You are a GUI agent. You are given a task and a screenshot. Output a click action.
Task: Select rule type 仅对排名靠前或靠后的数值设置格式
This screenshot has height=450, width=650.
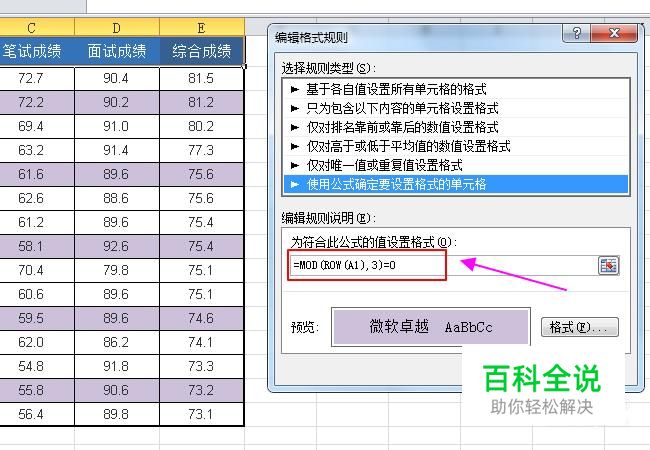click(456, 127)
